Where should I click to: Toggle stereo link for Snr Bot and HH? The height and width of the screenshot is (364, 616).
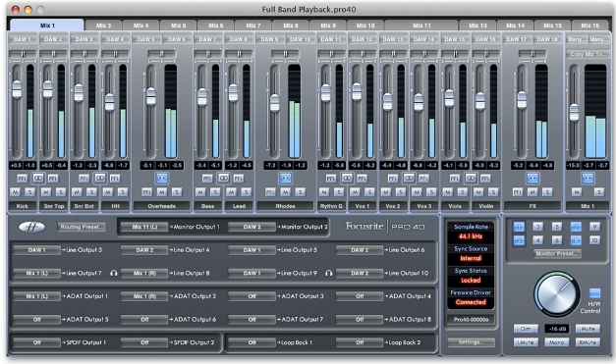click(x=100, y=179)
